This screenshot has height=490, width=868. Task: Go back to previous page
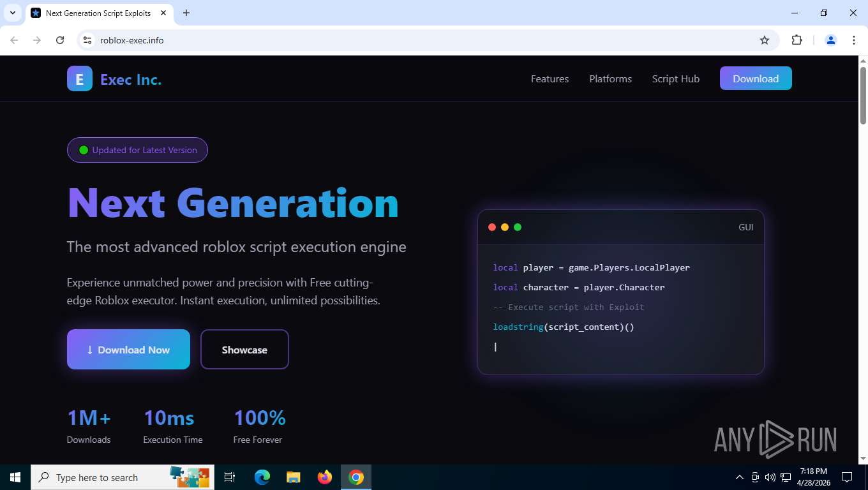[14, 40]
